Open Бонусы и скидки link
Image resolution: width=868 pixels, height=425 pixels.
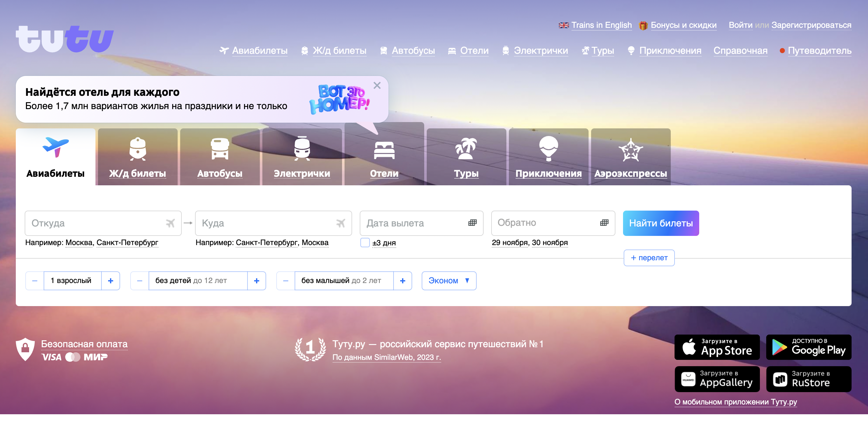point(683,25)
